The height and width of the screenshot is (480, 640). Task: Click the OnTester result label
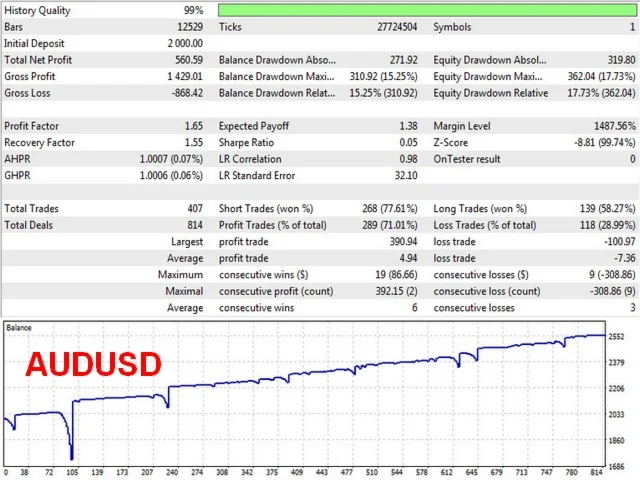(467, 159)
